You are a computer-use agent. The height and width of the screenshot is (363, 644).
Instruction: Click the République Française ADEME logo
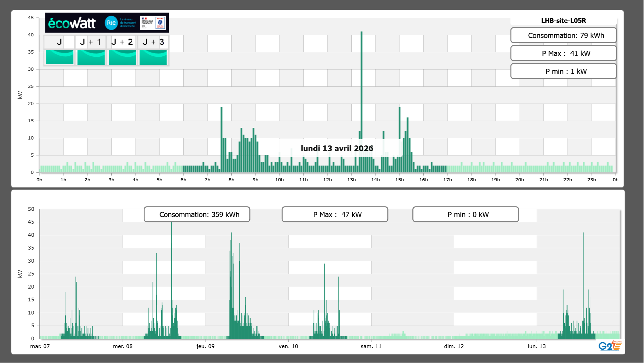pos(153,23)
